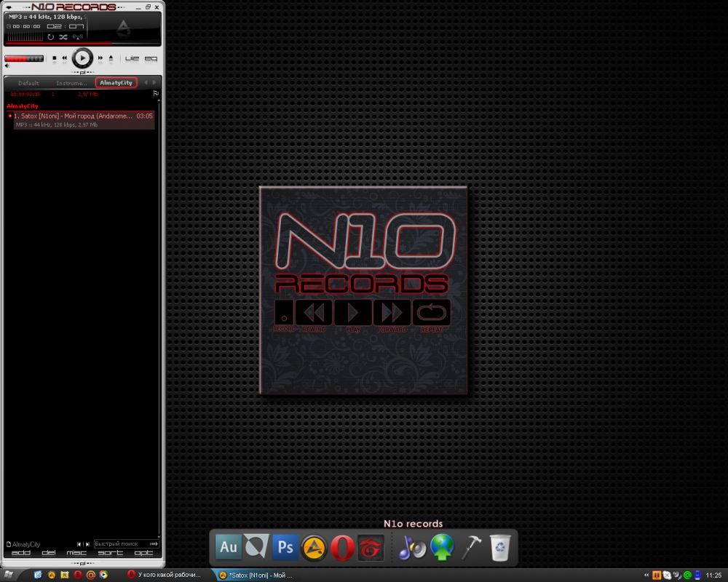Click AIMP quick launch icon in taskbar
Screen dimensions: 728x582
[51, 575]
